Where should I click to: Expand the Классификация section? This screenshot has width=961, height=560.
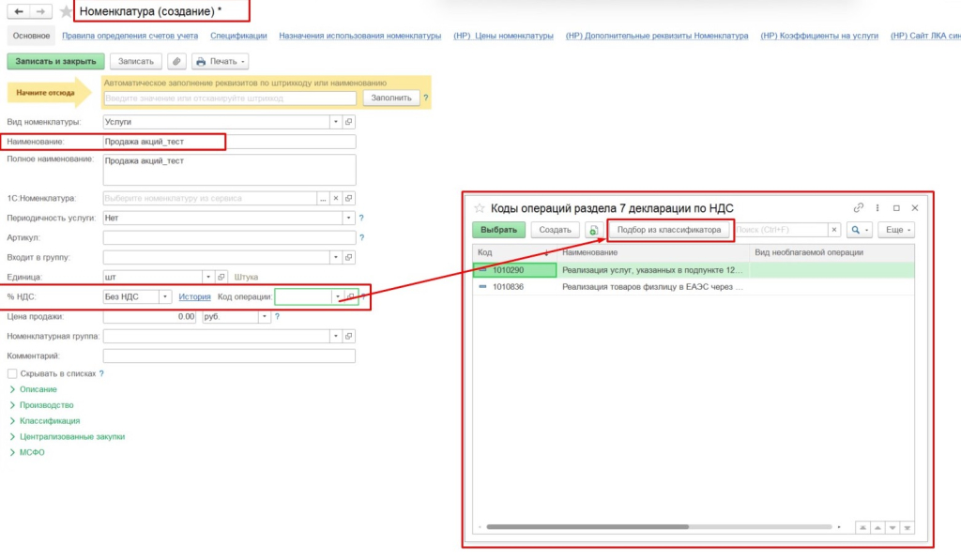coord(49,421)
